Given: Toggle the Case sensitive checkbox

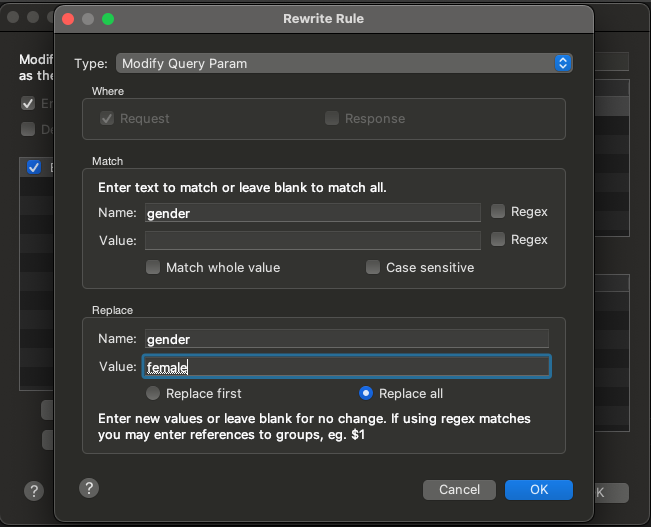Looking at the screenshot, I should tap(373, 267).
